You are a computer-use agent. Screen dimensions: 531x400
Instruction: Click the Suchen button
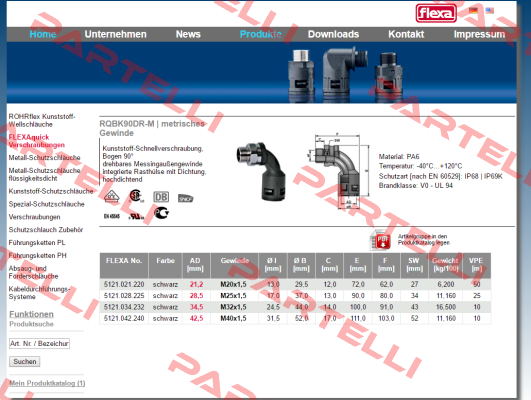point(25,361)
